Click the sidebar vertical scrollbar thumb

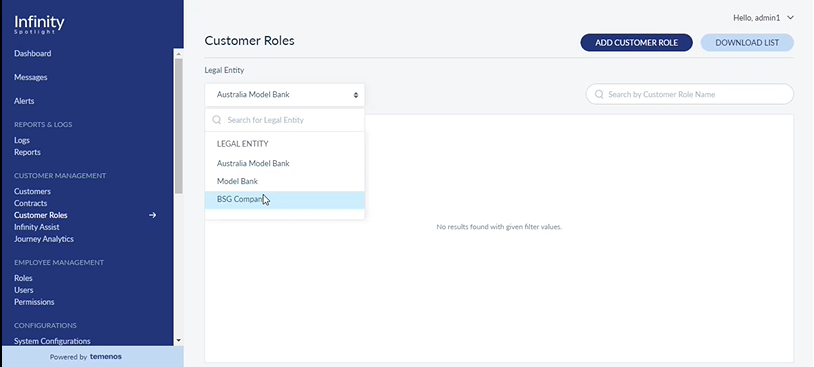(x=179, y=126)
